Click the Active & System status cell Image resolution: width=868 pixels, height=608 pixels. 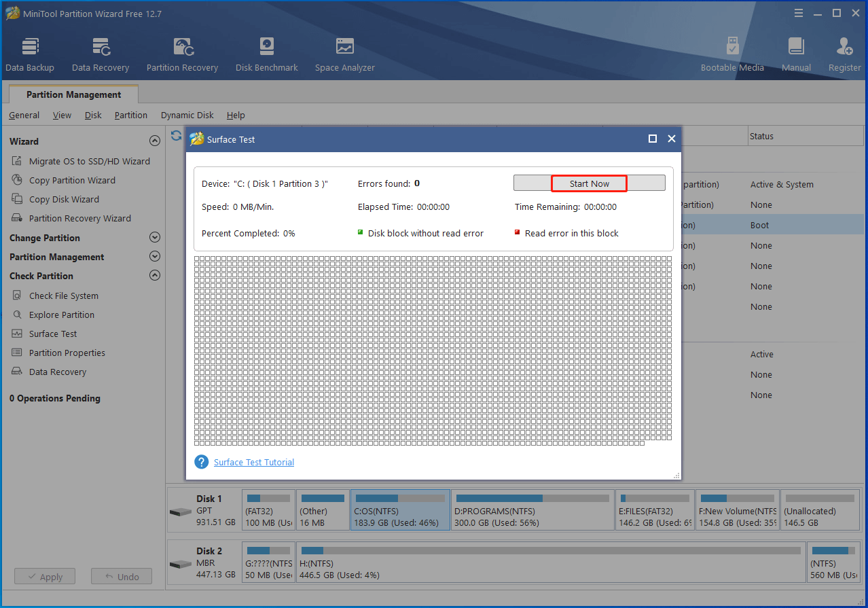click(x=782, y=184)
